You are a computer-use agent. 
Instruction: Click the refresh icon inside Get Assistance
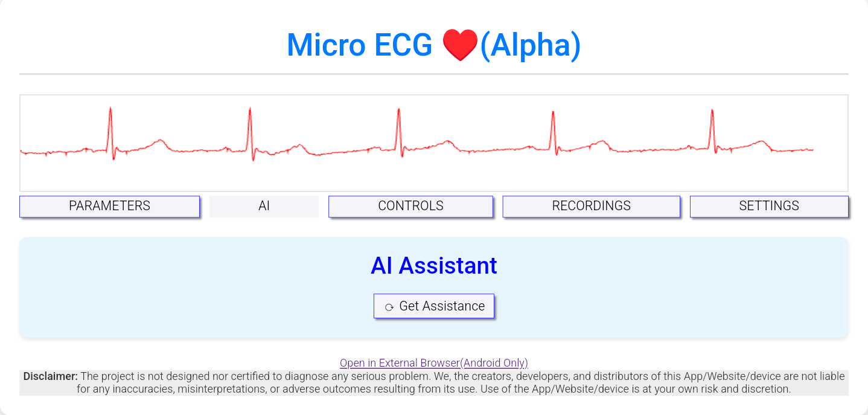click(389, 307)
